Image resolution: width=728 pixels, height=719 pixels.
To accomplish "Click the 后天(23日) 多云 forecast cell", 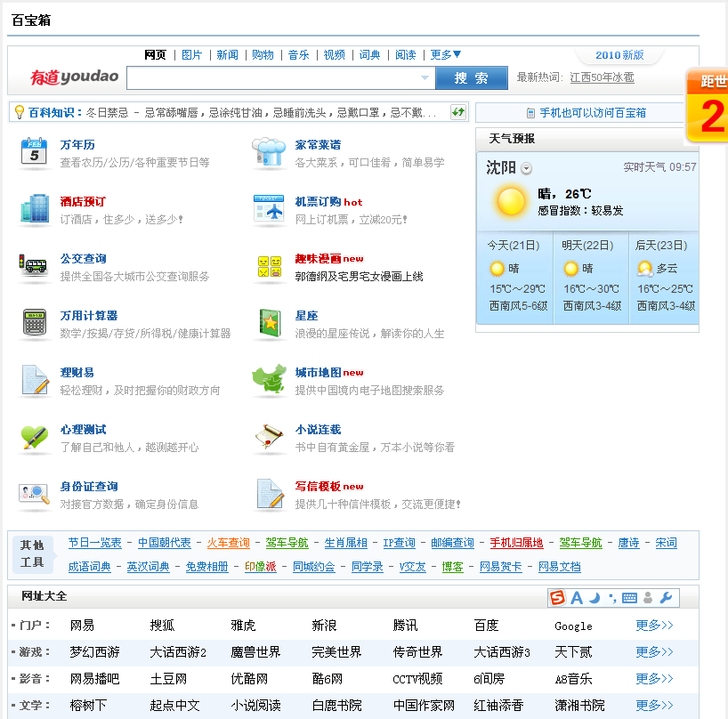I will coord(665,277).
